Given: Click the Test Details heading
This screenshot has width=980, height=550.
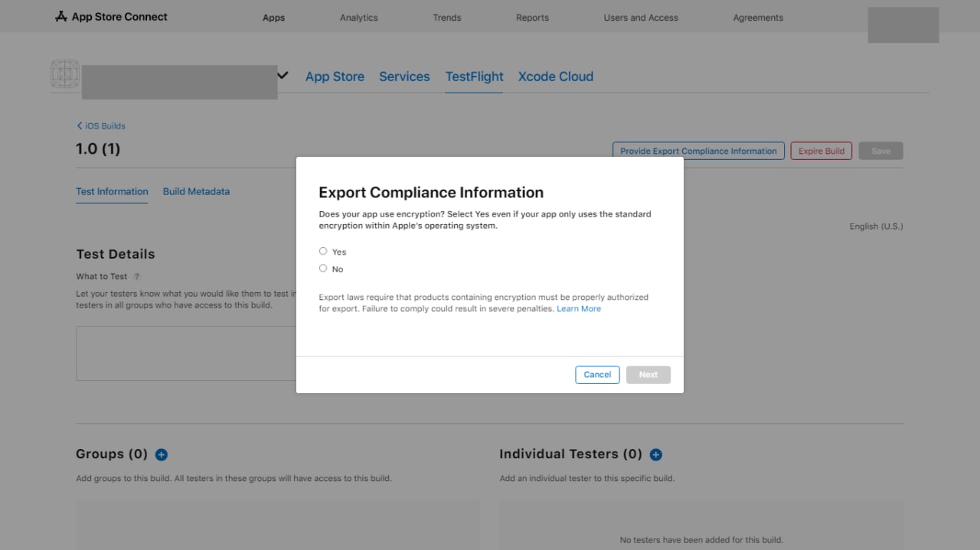Looking at the screenshot, I should [116, 254].
